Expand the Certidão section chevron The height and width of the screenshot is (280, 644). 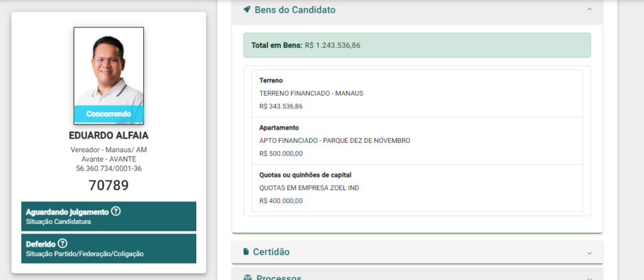point(589,253)
